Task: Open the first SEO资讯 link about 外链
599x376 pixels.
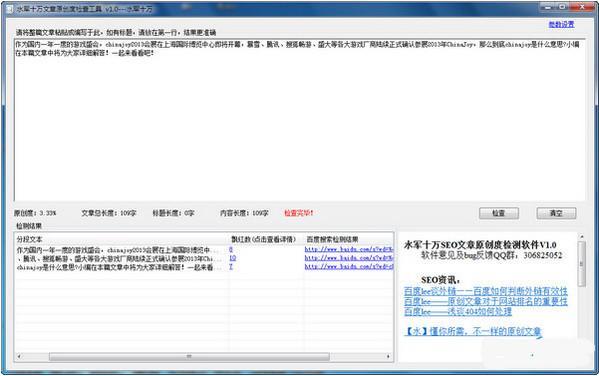Action: tap(486, 292)
